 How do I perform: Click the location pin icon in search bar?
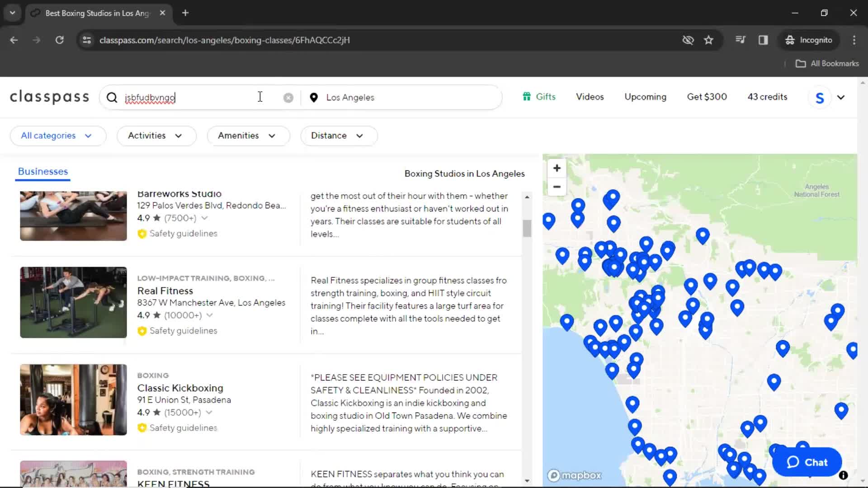314,97
